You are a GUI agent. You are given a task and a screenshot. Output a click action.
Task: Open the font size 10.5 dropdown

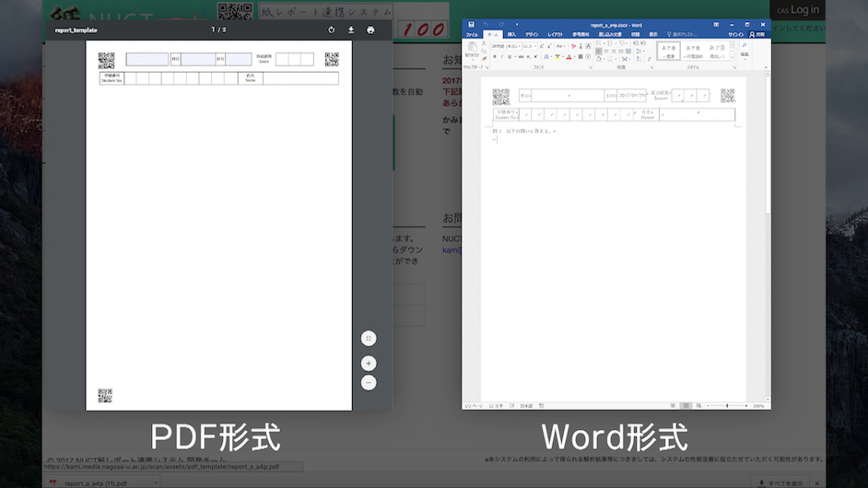(x=535, y=46)
